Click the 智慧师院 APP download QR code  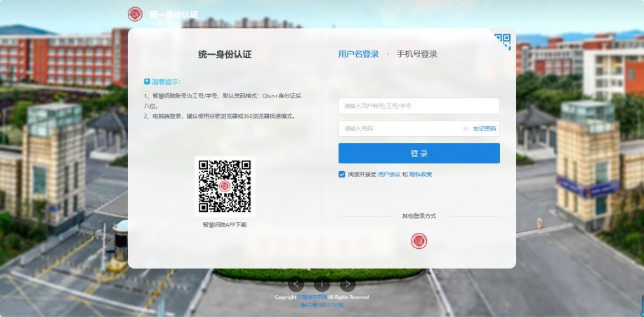224,186
